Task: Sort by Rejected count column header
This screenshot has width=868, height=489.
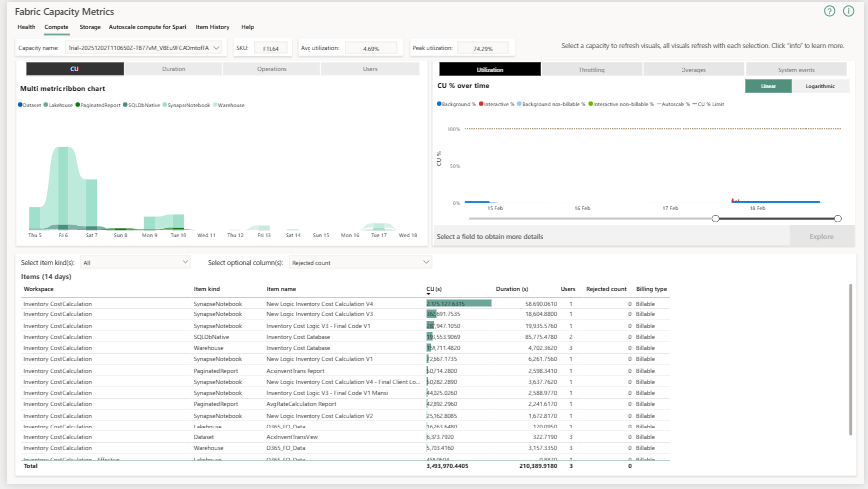Action: click(x=606, y=289)
